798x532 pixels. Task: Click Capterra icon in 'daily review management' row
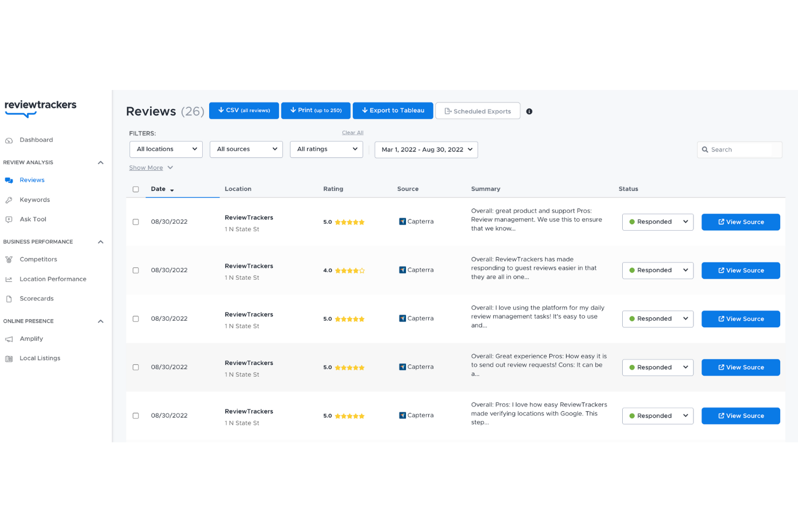point(402,319)
